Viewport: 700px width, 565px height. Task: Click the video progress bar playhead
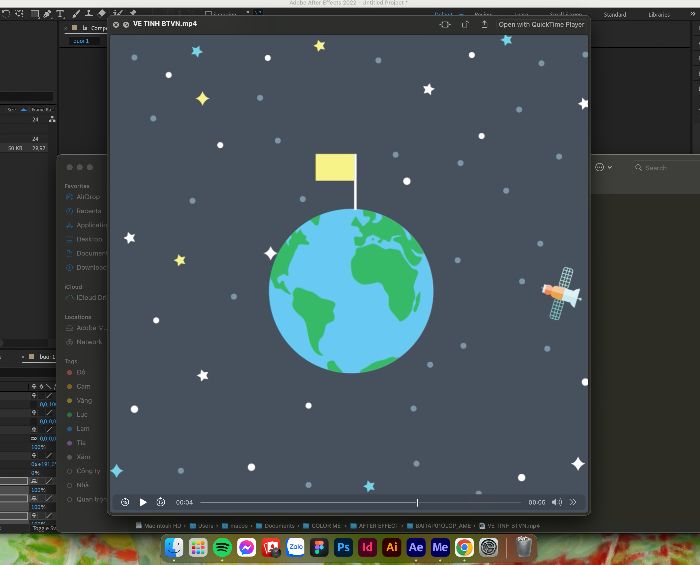pyautogui.click(x=417, y=503)
